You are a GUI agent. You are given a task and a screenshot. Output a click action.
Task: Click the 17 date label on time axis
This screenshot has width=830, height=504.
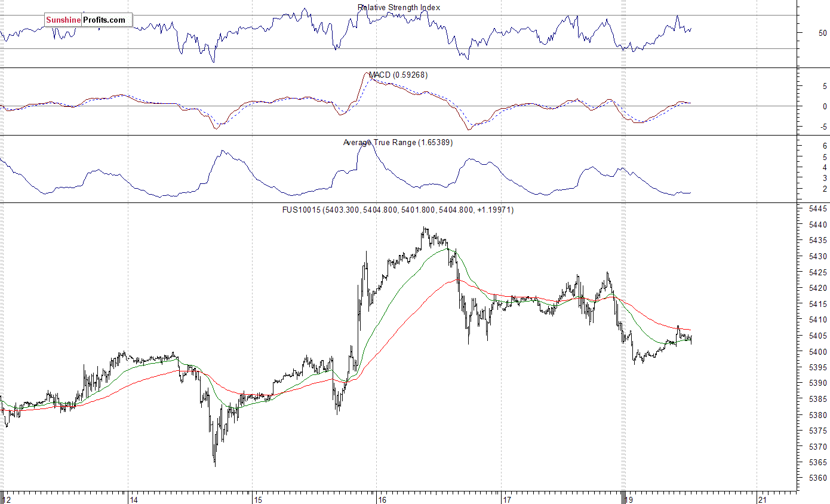pos(506,499)
